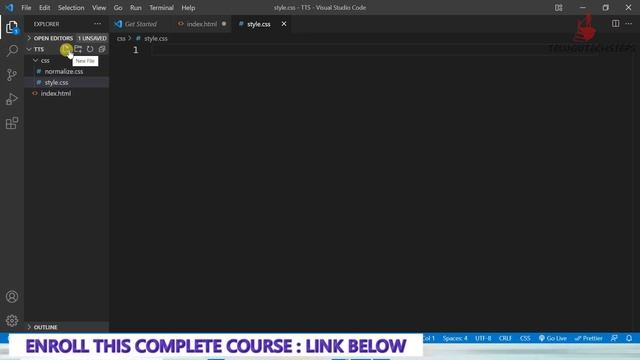Open the Selection menu
Screen dimensions: 640x360
tap(71, 8)
